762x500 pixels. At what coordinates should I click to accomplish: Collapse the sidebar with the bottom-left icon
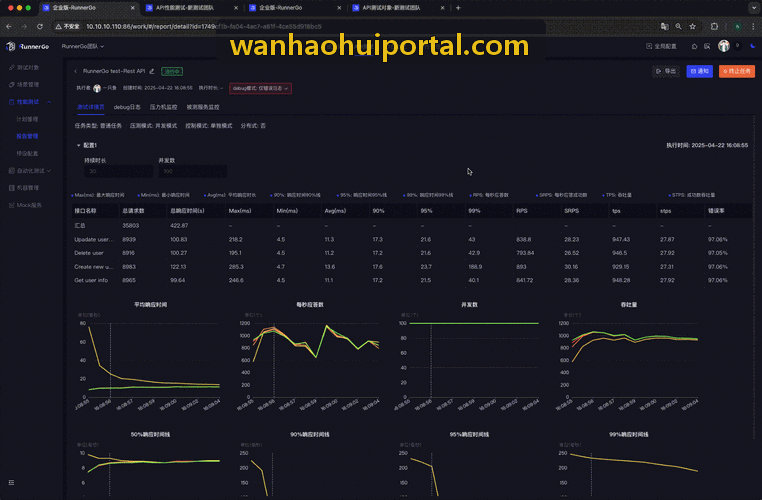tap(11, 483)
